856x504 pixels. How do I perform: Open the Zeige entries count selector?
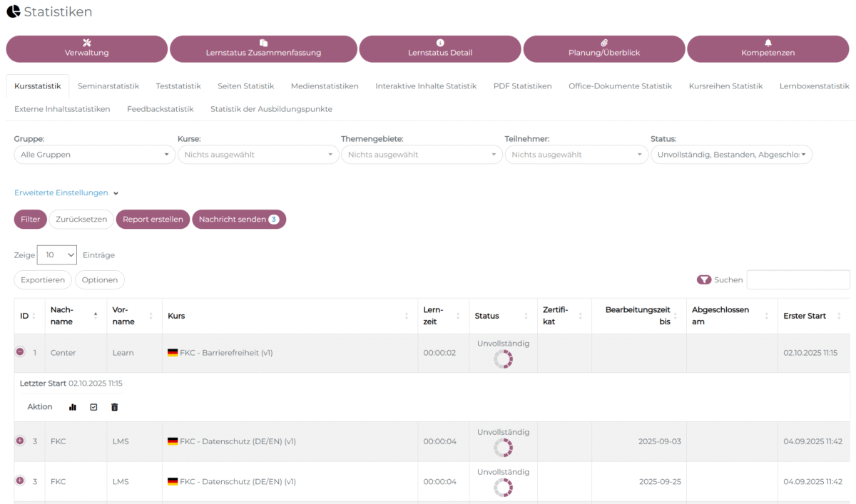point(56,255)
